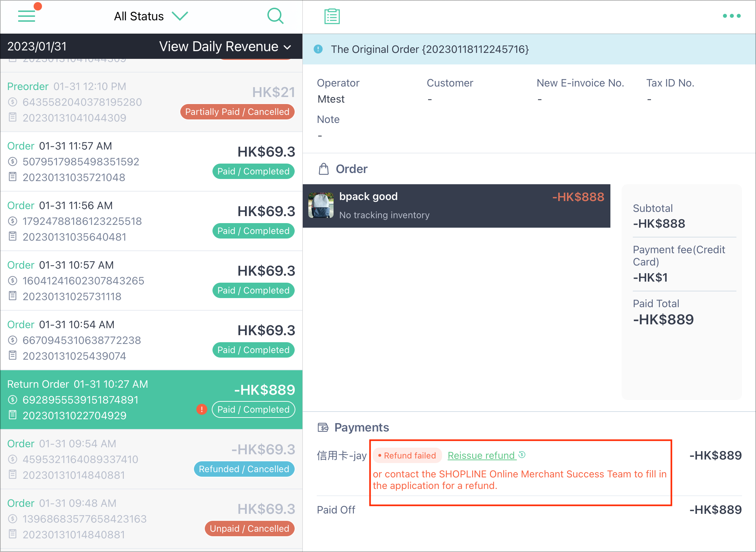Open the bpack good backpack thumbnail
756x552 pixels.
[321, 205]
